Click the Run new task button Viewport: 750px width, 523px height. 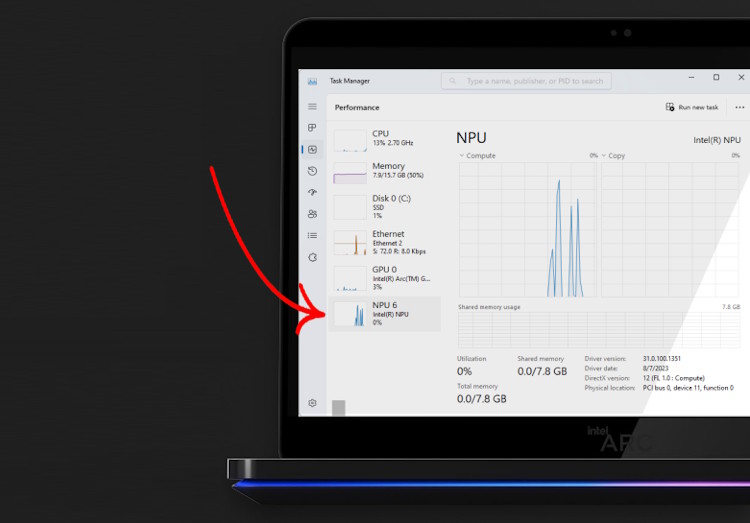coord(692,107)
